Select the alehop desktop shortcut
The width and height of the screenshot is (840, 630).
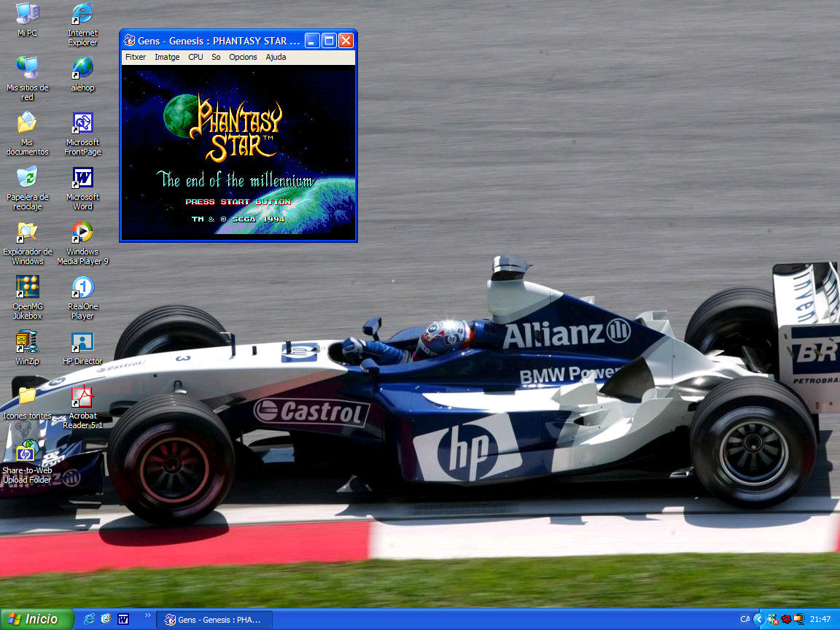tap(82, 74)
